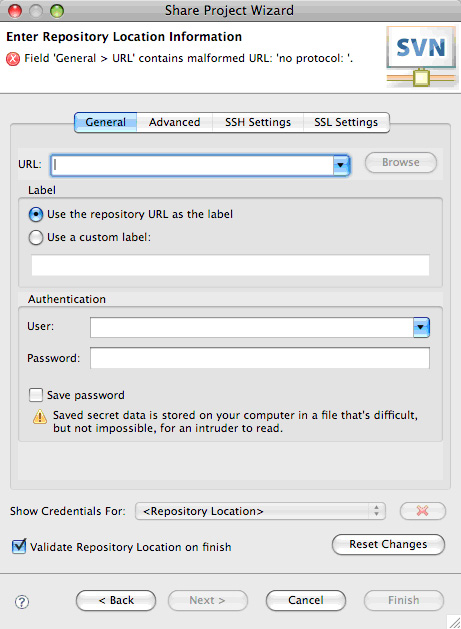Open the User combo box dropdown arrow
The image size is (461, 629).
point(421,327)
